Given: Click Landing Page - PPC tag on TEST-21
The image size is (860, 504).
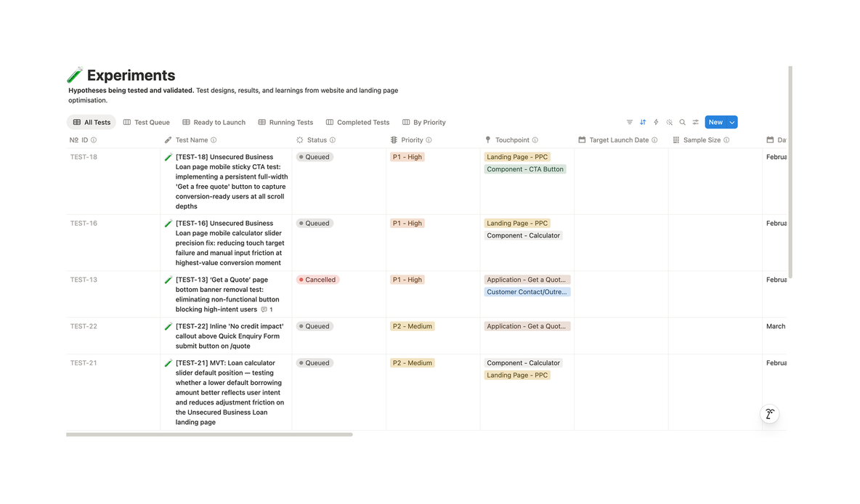Looking at the screenshot, I should pos(517,375).
